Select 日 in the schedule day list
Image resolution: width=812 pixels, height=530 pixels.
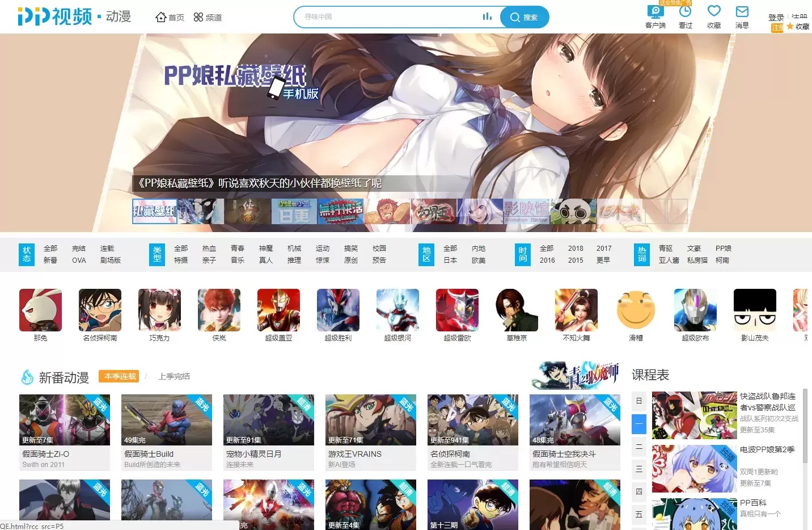tap(639, 401)
